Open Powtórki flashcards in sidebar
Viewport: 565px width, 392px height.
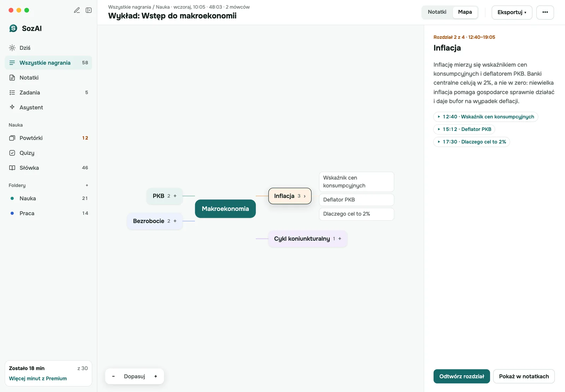[48, 138]
